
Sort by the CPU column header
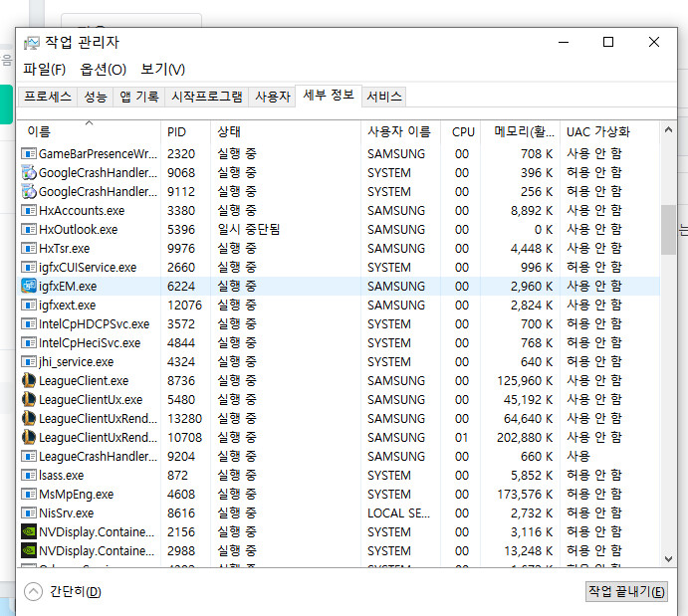pos(463,131)
